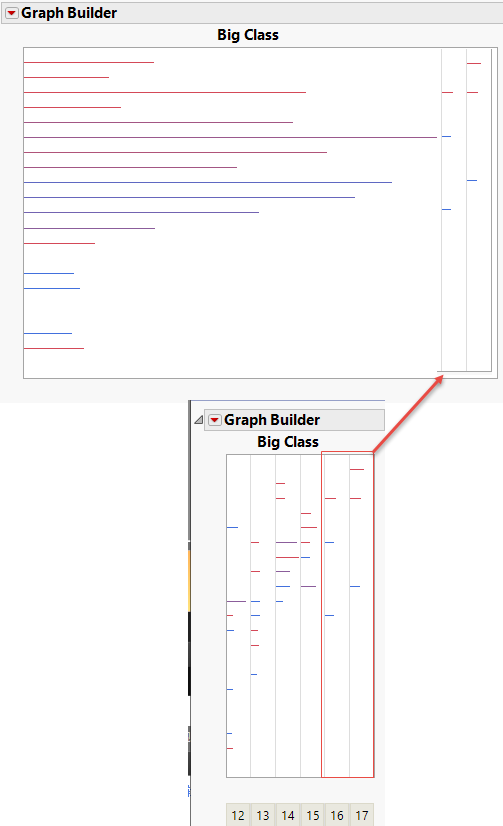Click the upper Graph Builder title bar

pyautogui.click(x=252, y=13)
